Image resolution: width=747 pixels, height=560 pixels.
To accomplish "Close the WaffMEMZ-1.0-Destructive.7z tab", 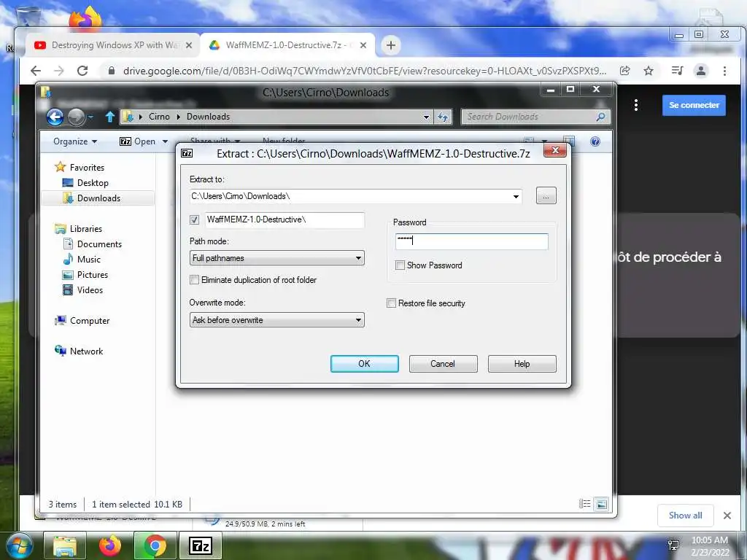I will (x=363, y=45).
